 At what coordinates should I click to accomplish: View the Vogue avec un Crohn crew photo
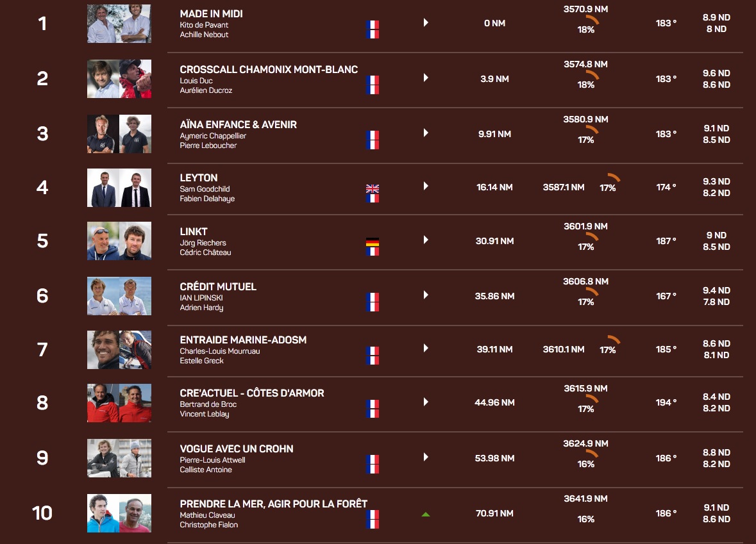click(119, 458)
